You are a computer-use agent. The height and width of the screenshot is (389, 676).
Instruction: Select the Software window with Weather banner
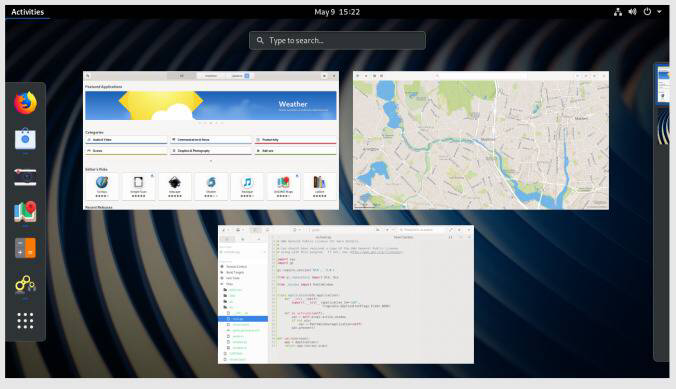click(x=211, y=141)
